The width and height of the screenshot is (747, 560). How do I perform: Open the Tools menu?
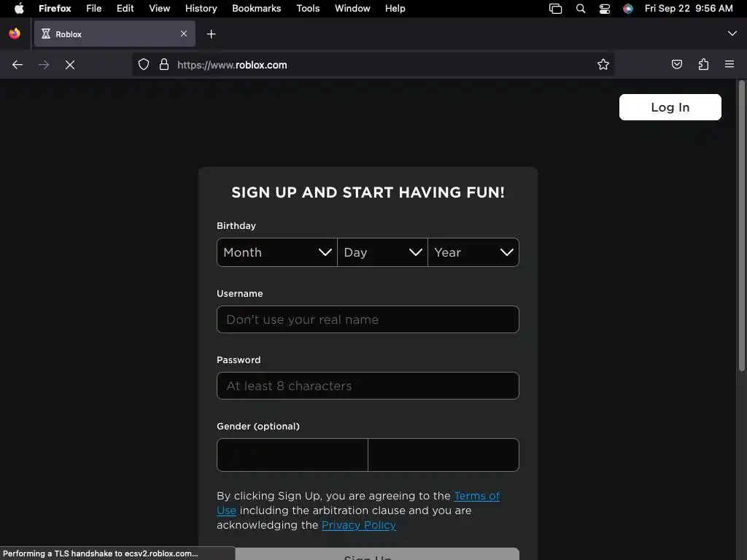308,8
